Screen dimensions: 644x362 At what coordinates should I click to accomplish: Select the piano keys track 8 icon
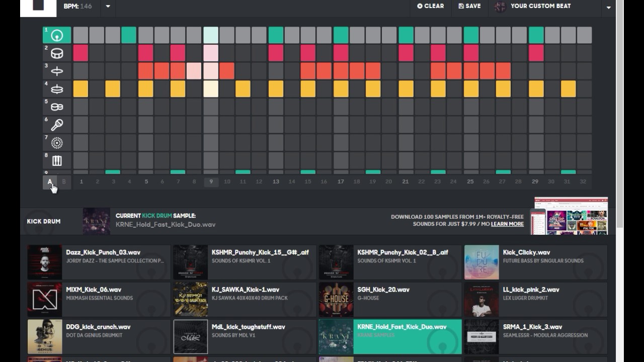[57, 161]
